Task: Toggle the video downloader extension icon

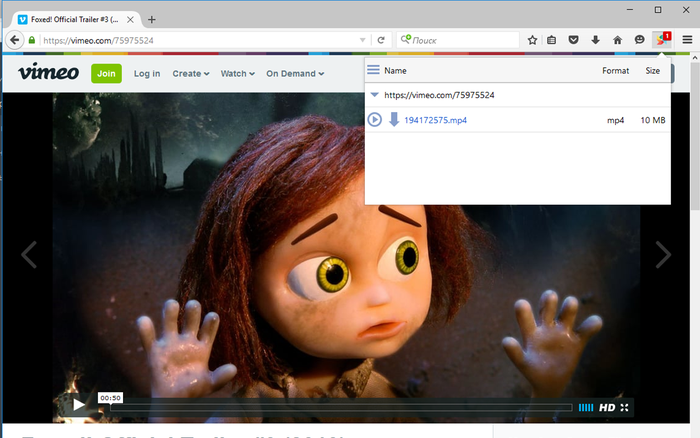Action: tap(662, 40)
